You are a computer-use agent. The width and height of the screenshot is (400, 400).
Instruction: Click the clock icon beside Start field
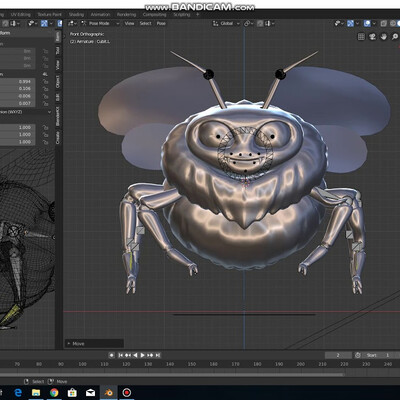click(358, 355)
